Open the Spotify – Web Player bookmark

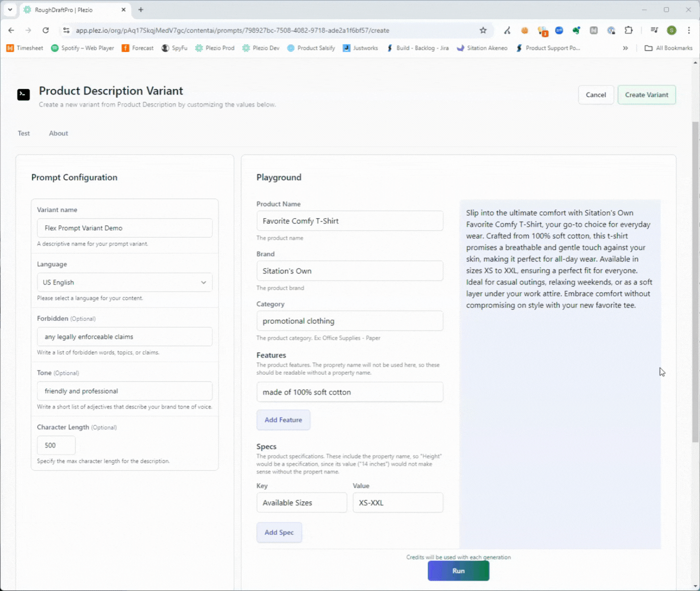82,48
